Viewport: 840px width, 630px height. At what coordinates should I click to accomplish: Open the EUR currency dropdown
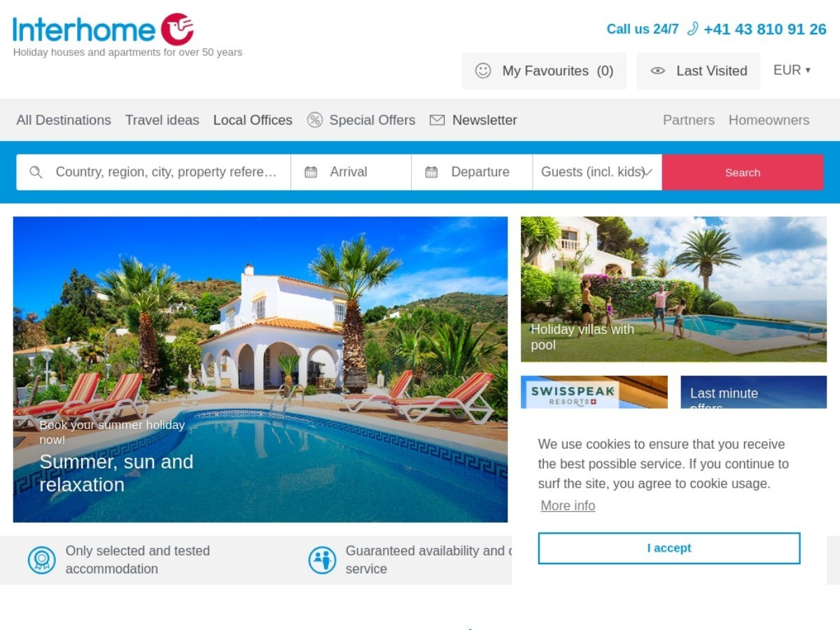click(792, 70)
